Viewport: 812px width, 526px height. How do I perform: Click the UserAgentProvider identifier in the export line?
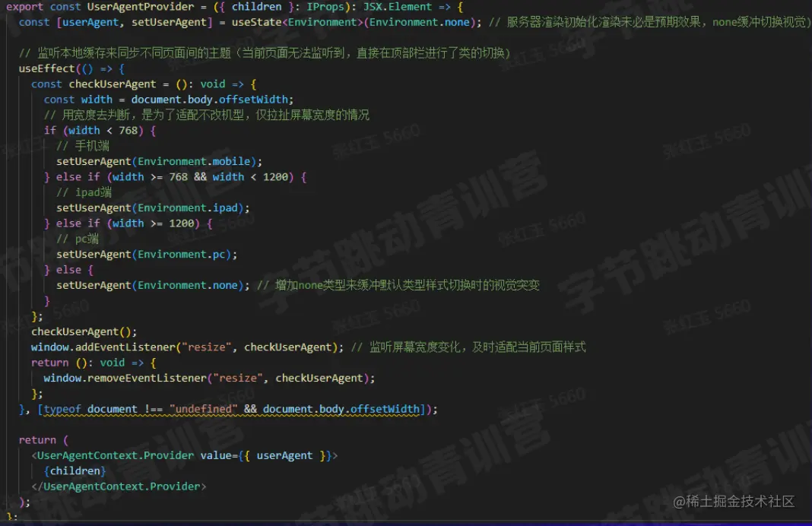pyautogui.click(x=141, y=7)
